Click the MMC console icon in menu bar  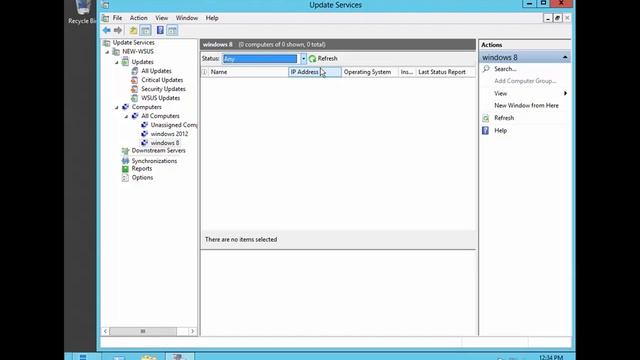click(106, 18)
